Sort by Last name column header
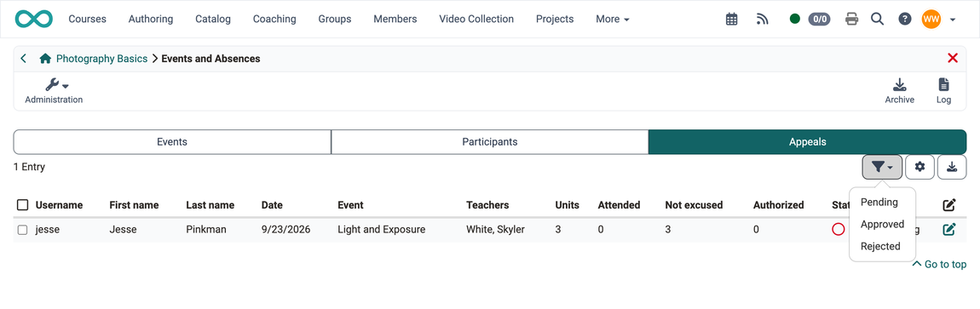Image resolution: width=980 pixels, height=309 pixels. 210,205
